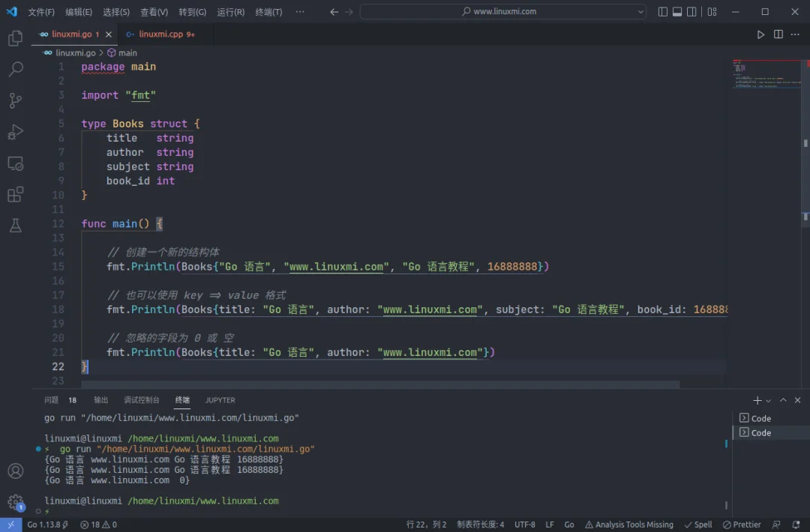The height and width of the screenshot is (532, 810).
Task: Click the code minimap preview
Action: (x=766, y=74)
